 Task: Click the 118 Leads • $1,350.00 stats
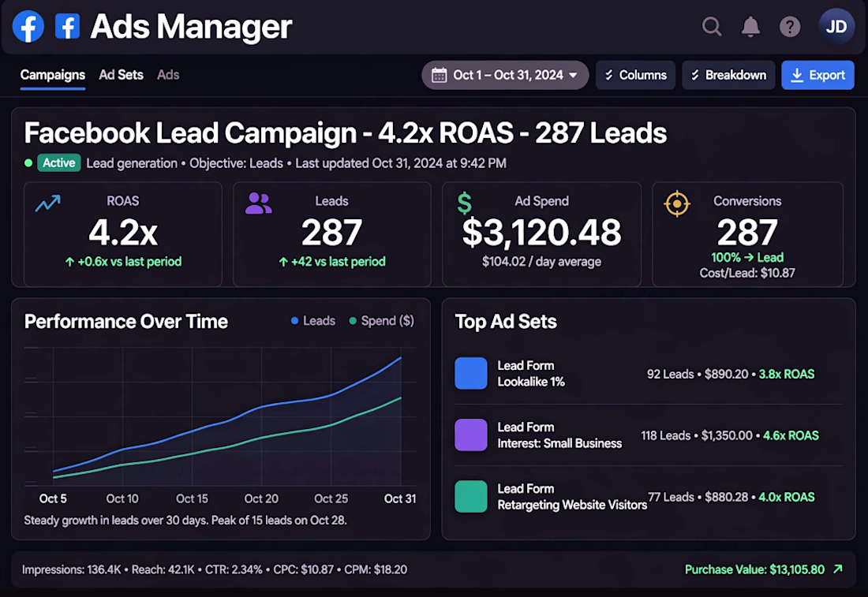tap(697, 435)
